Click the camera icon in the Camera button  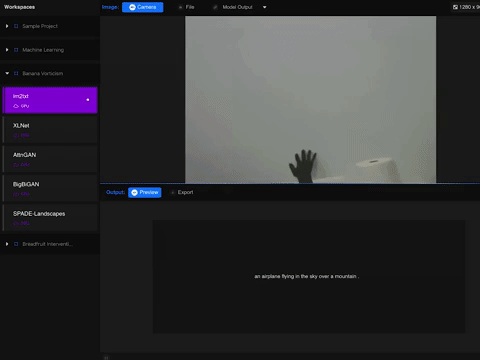coord(132,7)
